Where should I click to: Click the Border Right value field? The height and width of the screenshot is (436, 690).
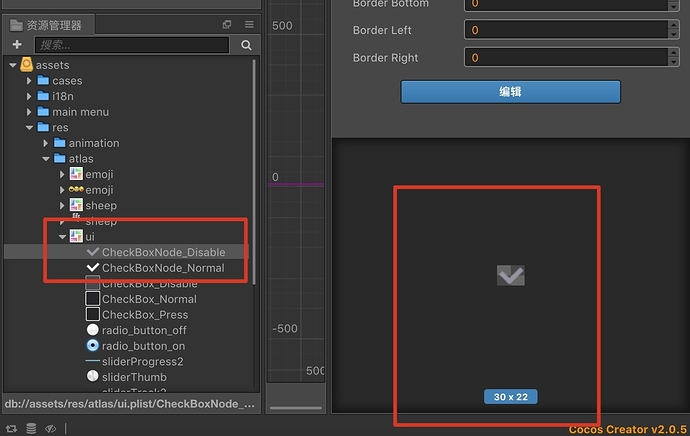(566, 58)
